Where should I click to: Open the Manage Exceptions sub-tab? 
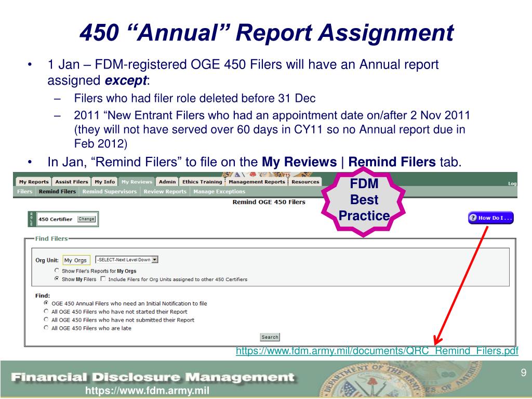tap(219, 192)
